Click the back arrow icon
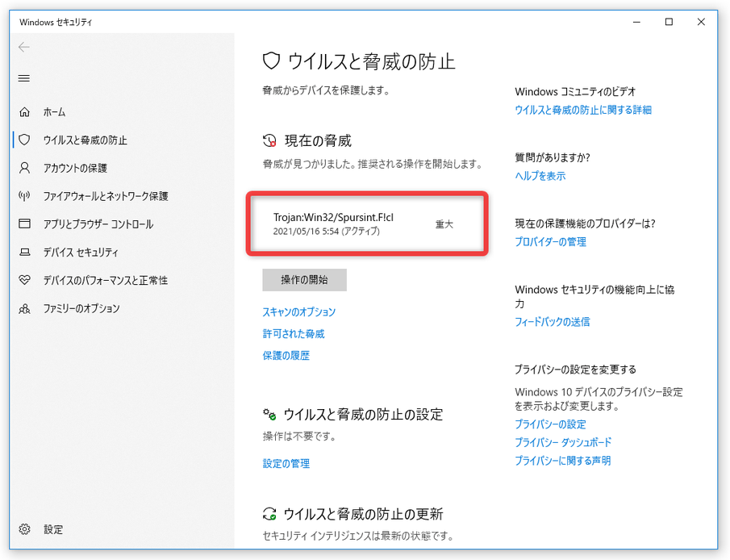730x560 pixels. [23, 47]
